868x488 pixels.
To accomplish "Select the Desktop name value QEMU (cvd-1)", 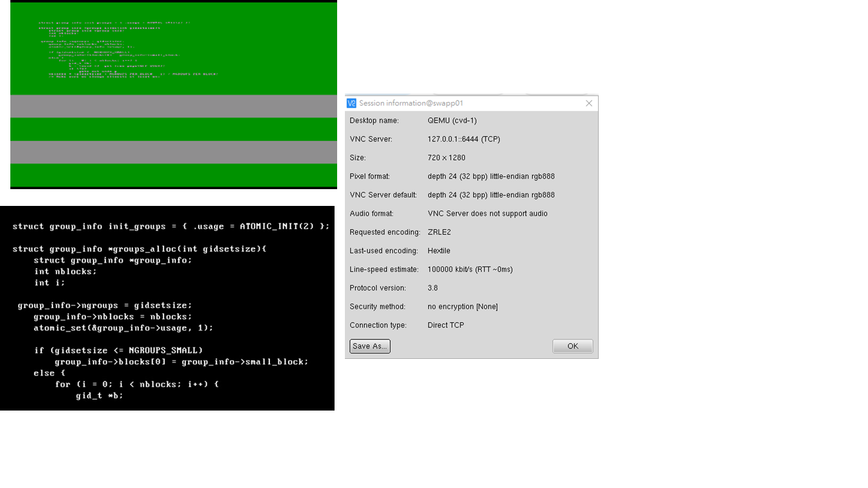I will click(x=452, y=121).
